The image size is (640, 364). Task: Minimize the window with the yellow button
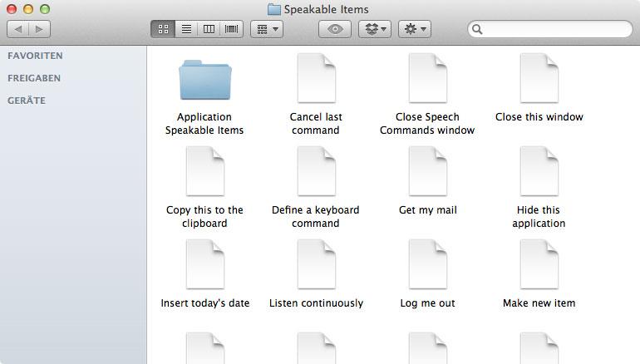point(28,9)
